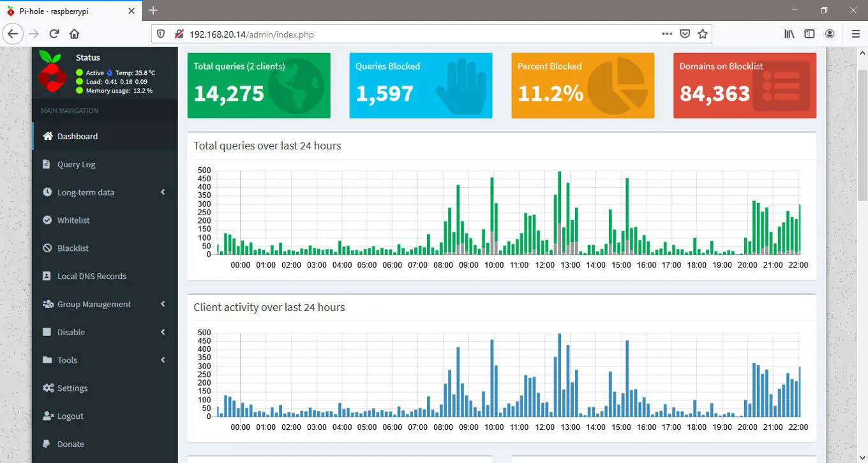Click the Domains on Blocklist red box
Screen dimensions: 868x463
pos(744,86)
